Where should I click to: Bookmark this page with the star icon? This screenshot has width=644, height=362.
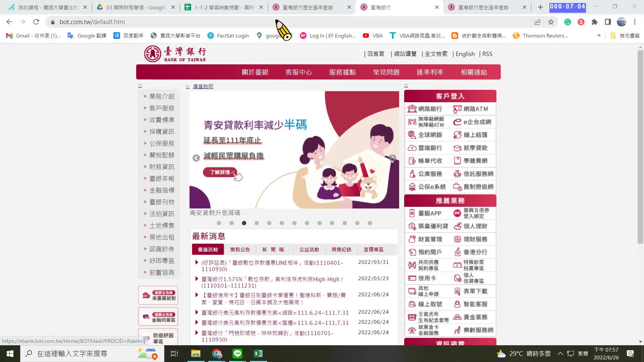[551, 22]
